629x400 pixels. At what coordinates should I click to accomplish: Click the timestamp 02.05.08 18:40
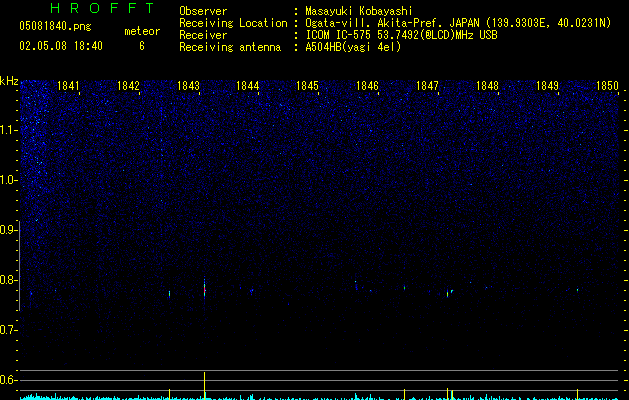(61, 46)
